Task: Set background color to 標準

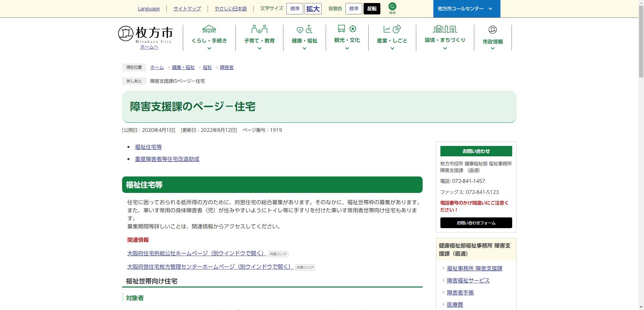Action: pyautogui.click(x=354, y=9)
